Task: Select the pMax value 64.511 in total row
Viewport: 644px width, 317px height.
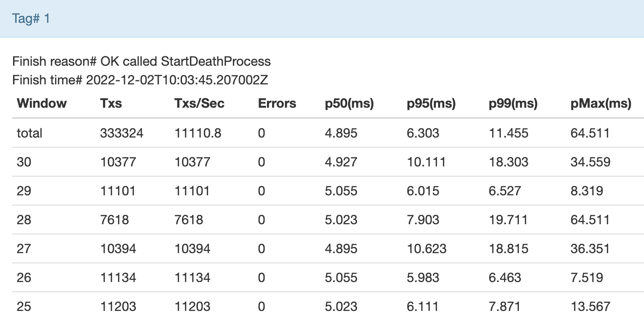Action: tap(589, 133)
